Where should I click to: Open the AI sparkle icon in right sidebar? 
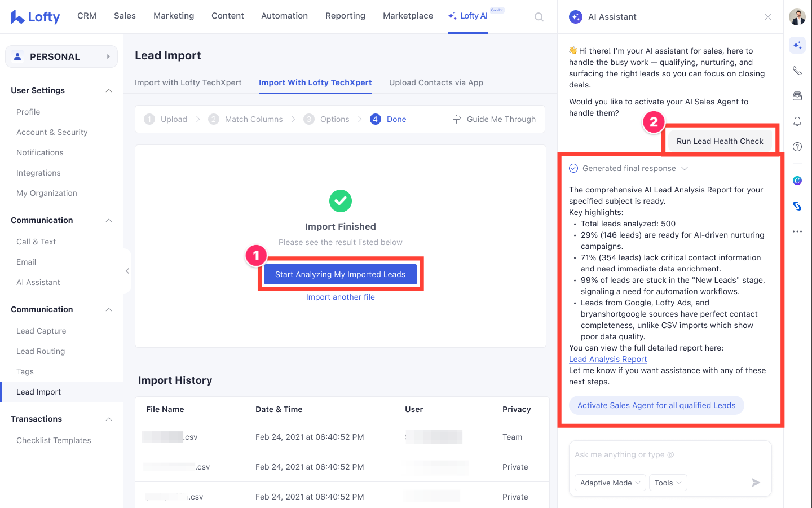pyautogui.click(x=797, y=45)
